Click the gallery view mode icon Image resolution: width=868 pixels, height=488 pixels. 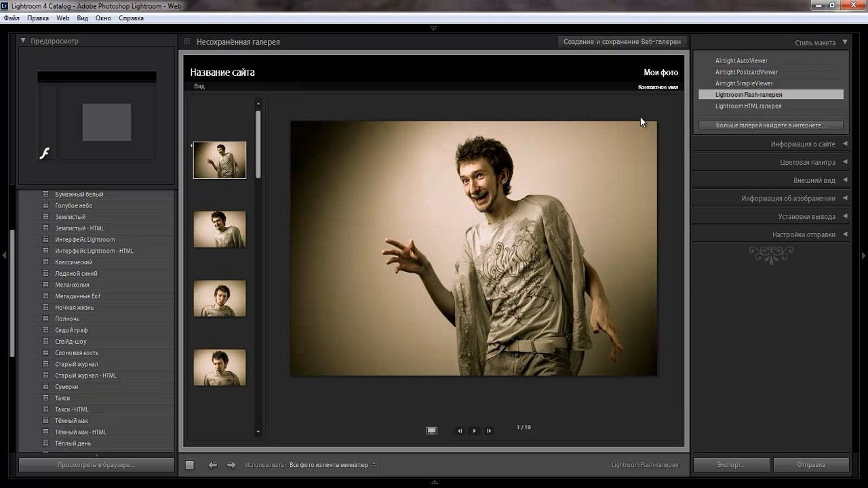click(432, 430)
